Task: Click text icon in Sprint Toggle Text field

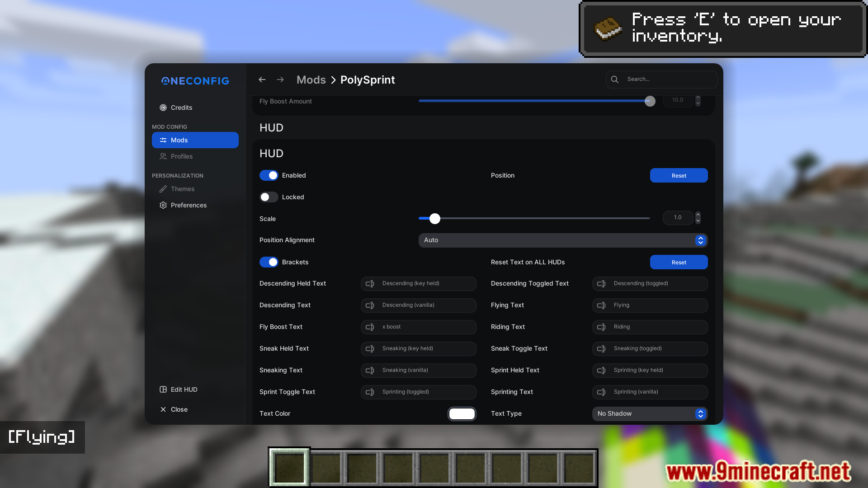Action: [370, 392]
